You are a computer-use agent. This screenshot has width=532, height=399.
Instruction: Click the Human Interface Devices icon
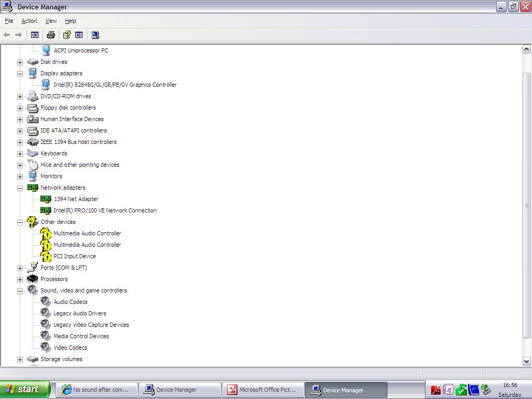click(33, 119)
